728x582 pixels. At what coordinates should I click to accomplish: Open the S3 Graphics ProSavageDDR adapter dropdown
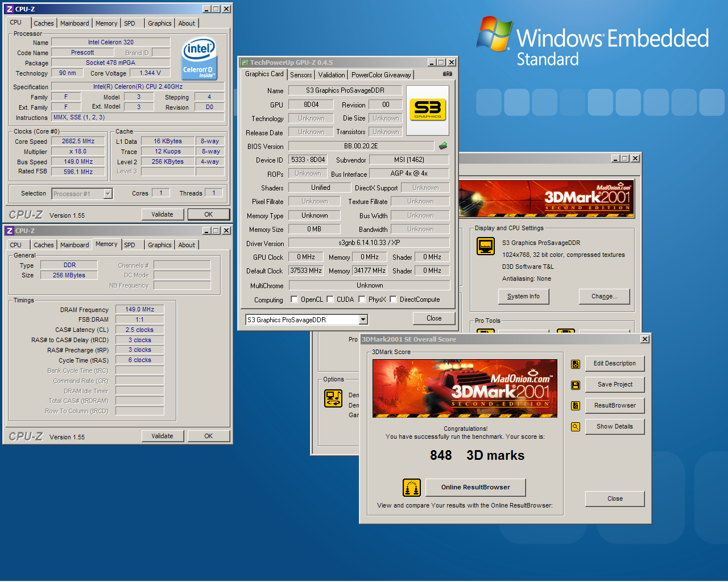[363, 320]
